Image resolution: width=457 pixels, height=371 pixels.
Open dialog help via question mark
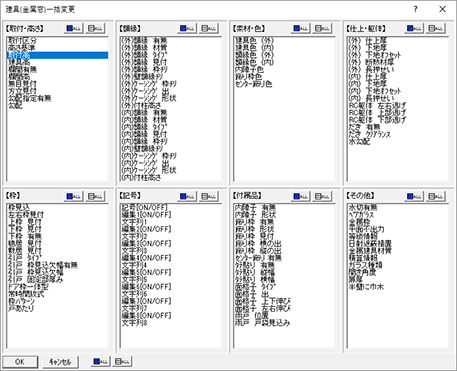[415, 9]
